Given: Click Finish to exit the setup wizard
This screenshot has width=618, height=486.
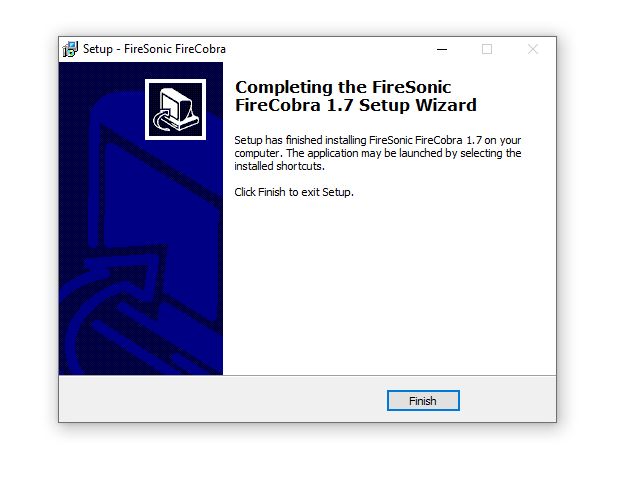Looking at the screenshot, I should (x=423, y=400).
